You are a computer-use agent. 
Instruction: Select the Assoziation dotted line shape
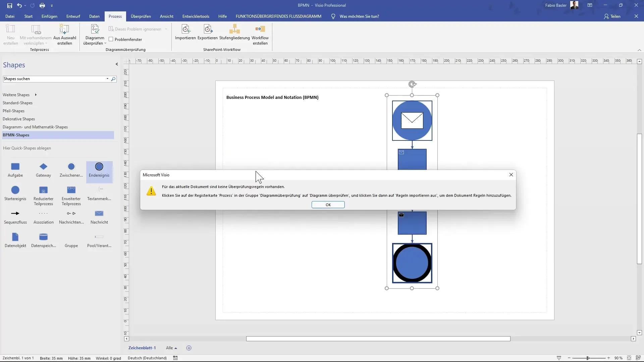[43, 217]
